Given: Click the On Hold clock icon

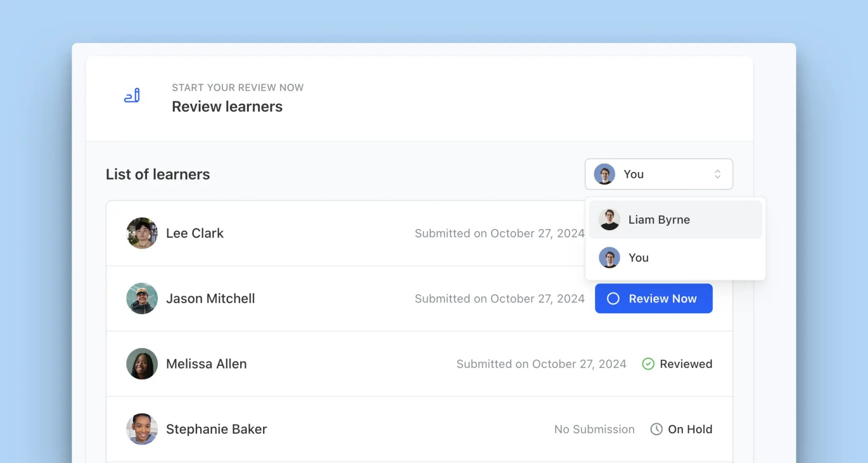Looking at the screenshot, I should click(656, 429).
